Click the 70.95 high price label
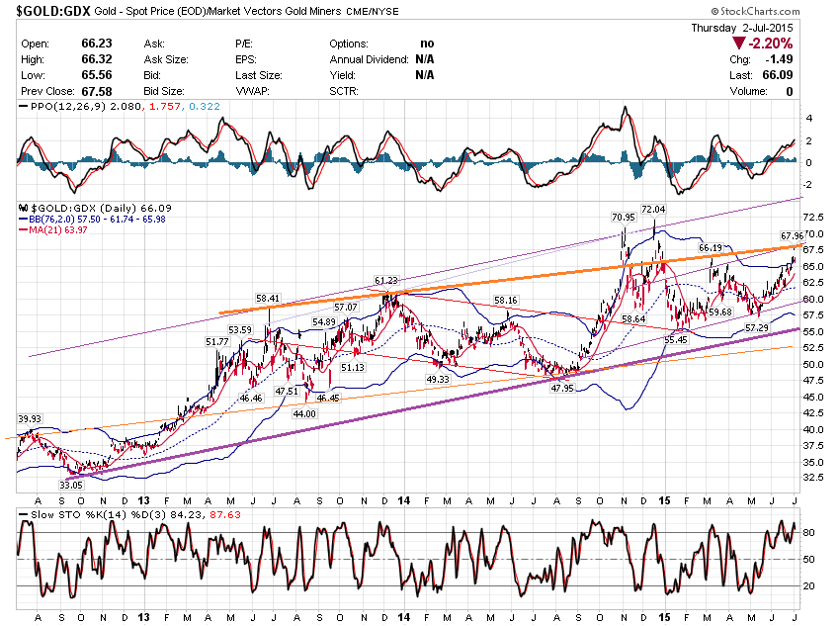840x626 pixels. 623,217
